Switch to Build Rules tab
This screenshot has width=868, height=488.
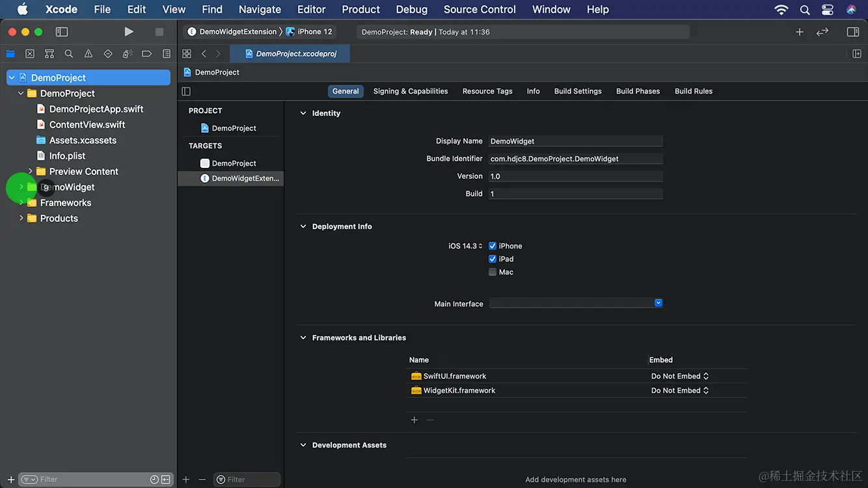[x=694, y=91]
